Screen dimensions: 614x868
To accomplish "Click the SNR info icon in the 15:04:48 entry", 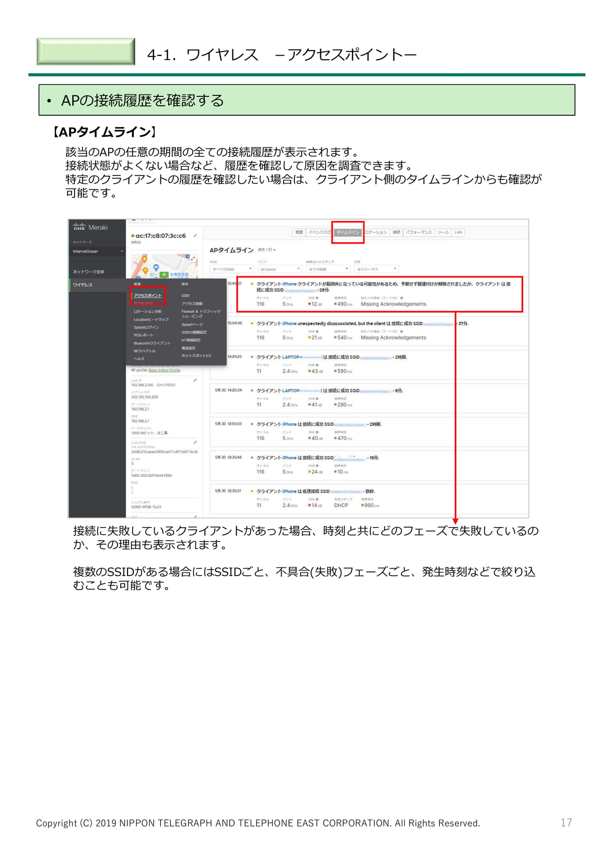I will [317, 331].
